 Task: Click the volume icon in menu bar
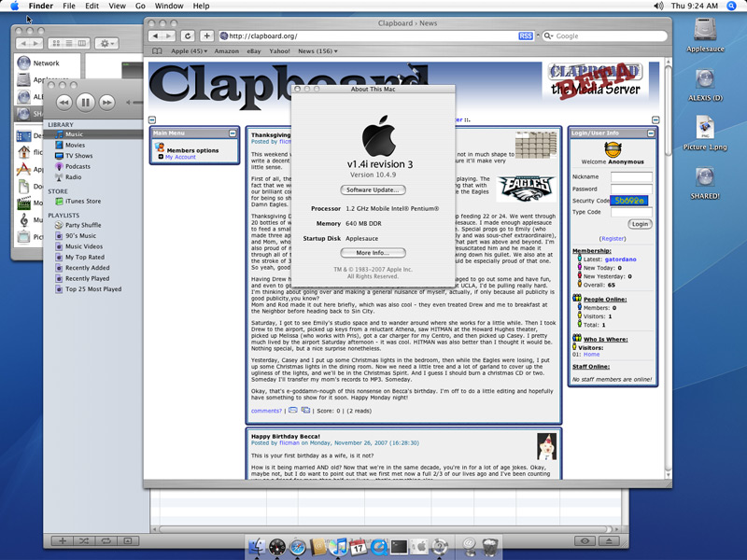(658, 6)
